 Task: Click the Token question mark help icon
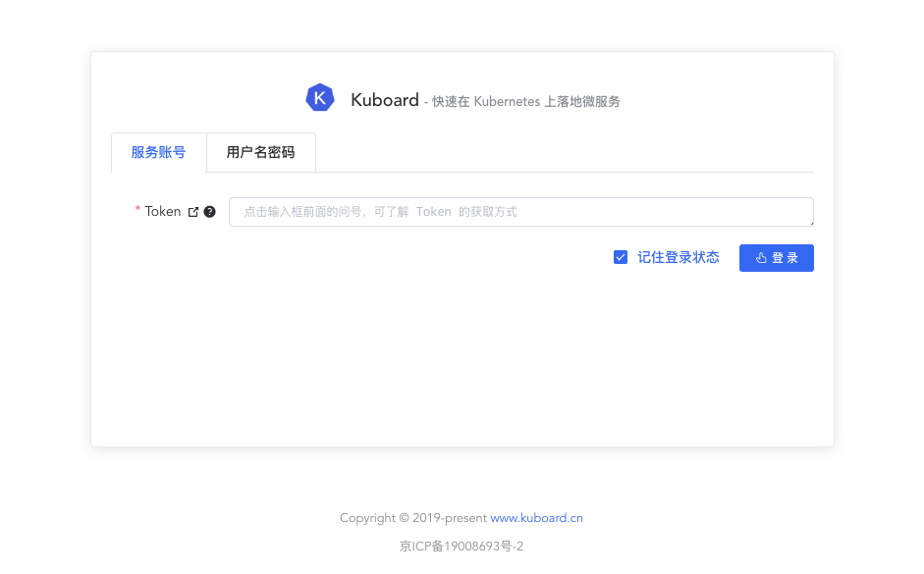(209, 212)
